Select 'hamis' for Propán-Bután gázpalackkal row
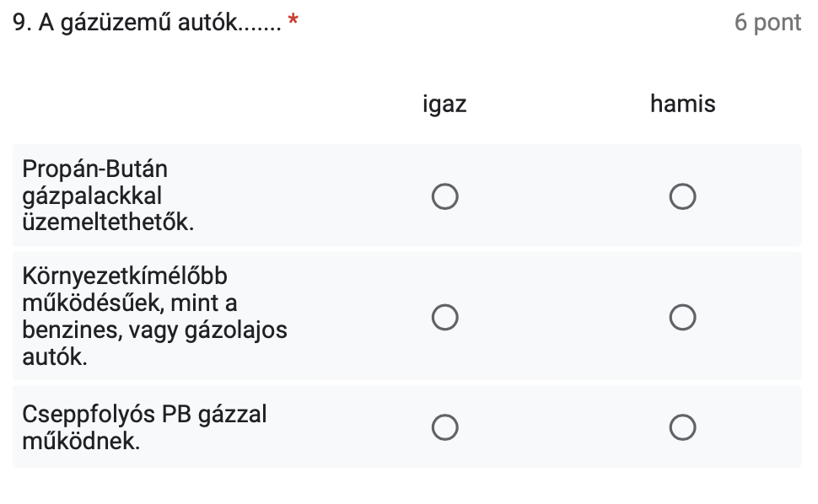The width and height of the screenshot is (818, 504). pos(682,197)
